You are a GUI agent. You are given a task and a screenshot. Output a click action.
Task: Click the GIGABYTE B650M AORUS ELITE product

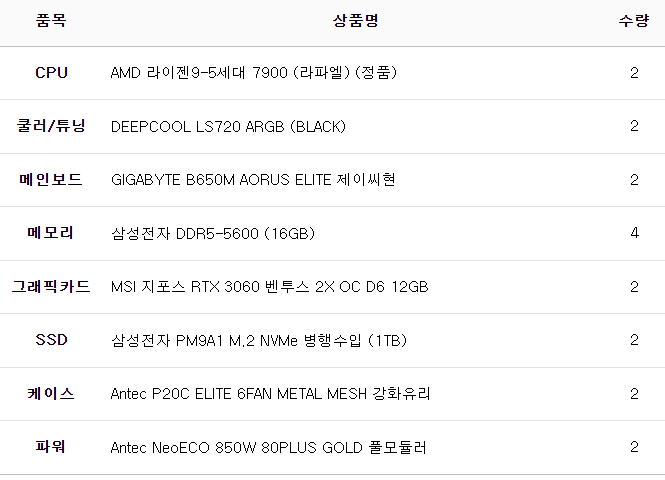pos(253,180)
